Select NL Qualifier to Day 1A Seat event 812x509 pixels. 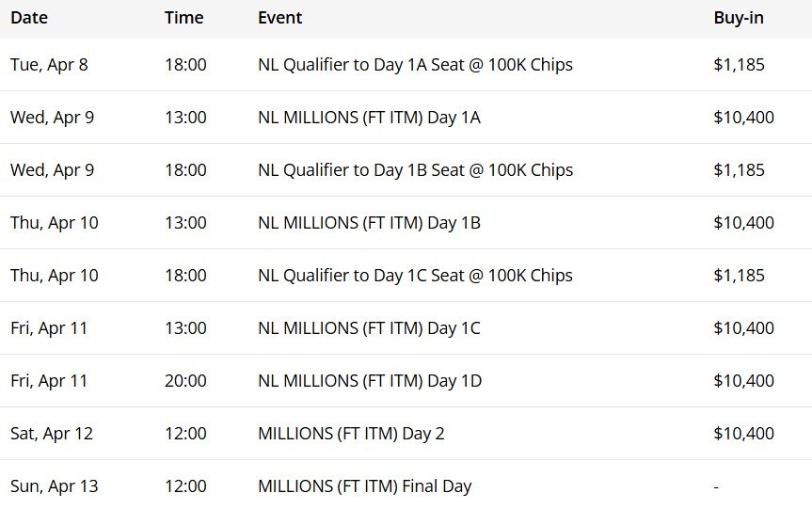click(x=415, y=65)
